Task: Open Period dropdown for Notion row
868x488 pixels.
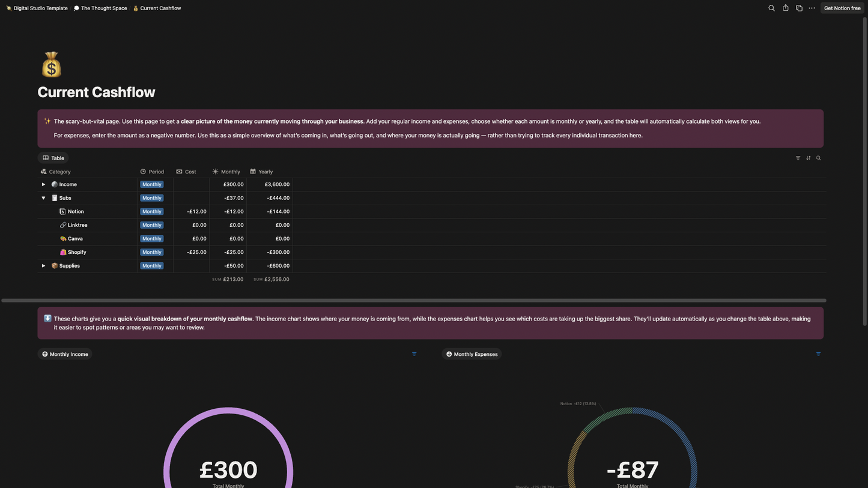Action: (151, 211)
